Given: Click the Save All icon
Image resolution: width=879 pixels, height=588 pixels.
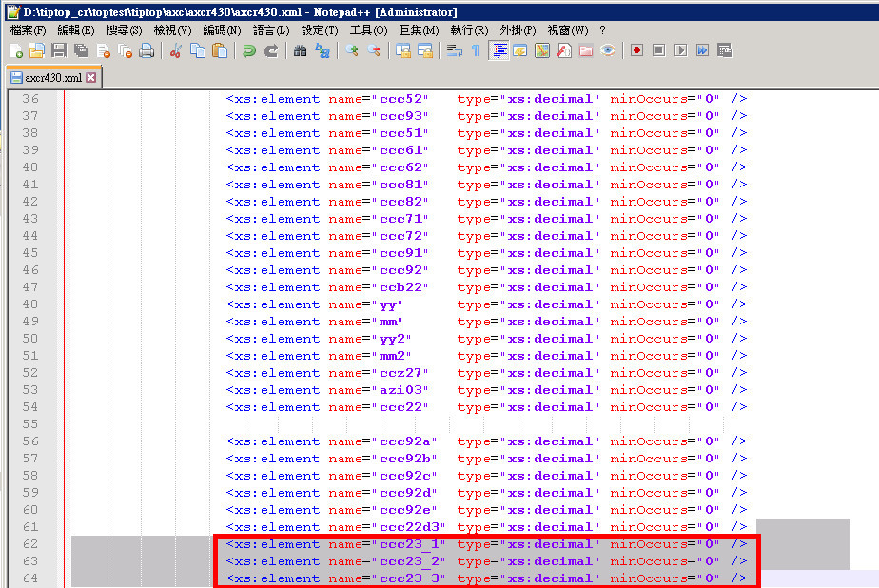Looking at the screenshot, I should point(81,51).
